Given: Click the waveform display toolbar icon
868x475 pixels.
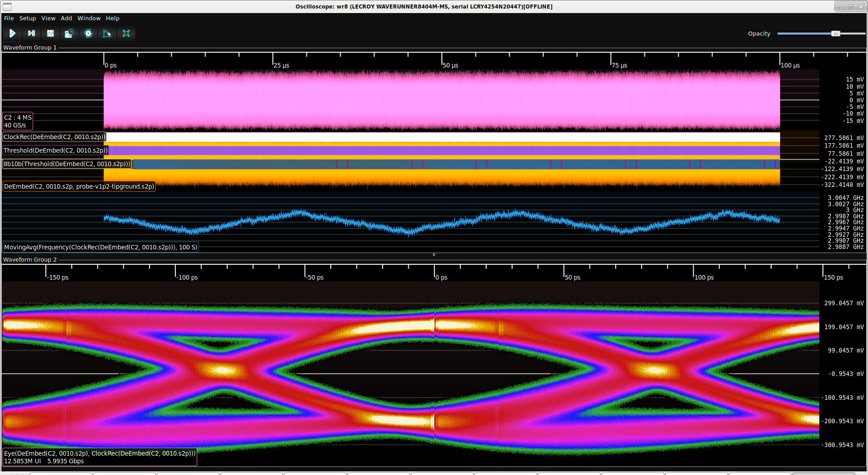Looking at the screenshot, I should tap(50, 33).
